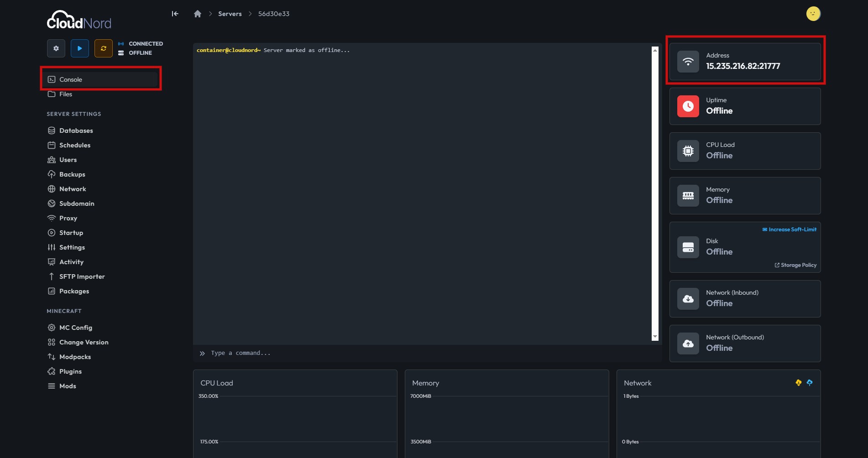Click the Backups cloud-upload icon

[x=52, y=174]
